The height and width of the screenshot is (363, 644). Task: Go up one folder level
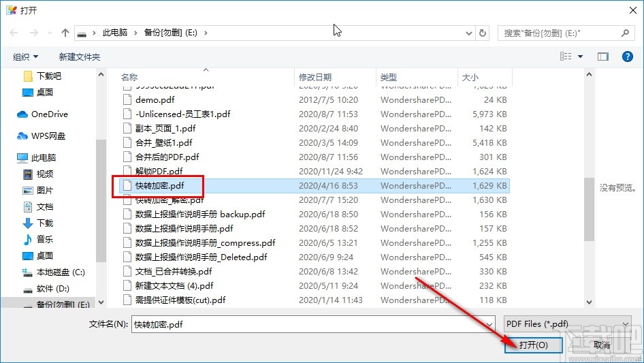tap(65, 33)
